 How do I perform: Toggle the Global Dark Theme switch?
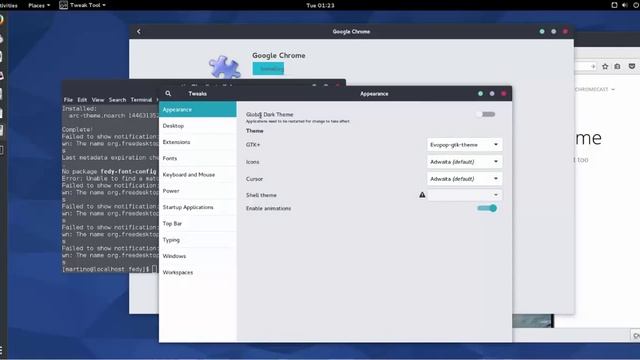point(486,114)
